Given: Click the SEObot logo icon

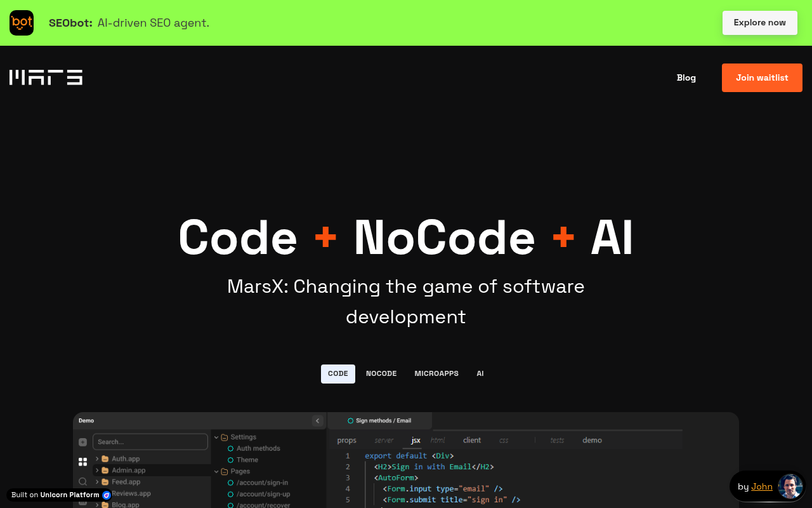Looking at the screenshot, I should (21, 22).
